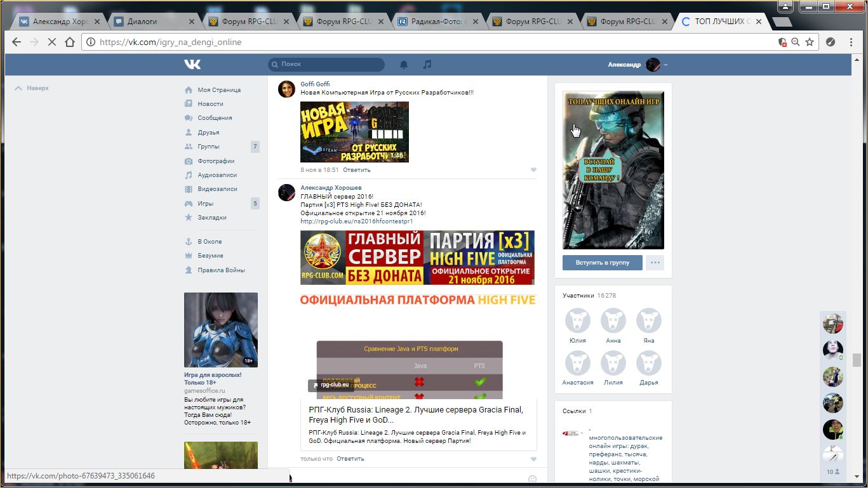Like the Goffi Goffi comment with heart
The width and height of the screenshot is (868, 488).
point(533,170)
